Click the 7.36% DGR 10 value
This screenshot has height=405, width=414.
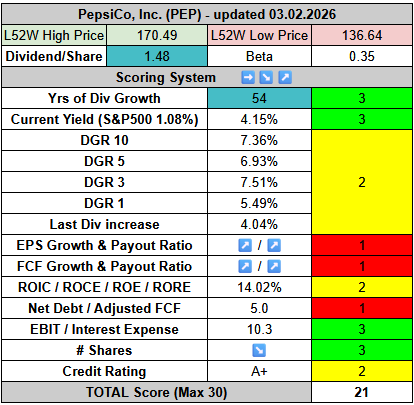[259, 140]
